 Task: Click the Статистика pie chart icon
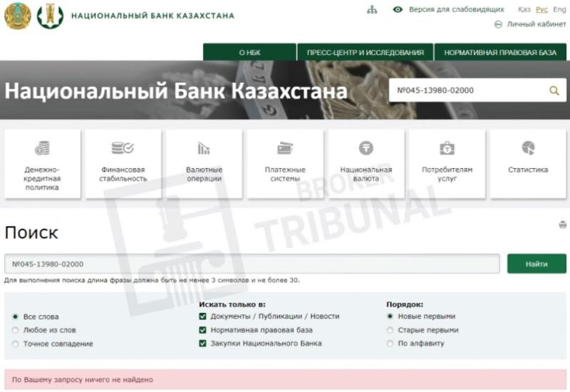528,148
